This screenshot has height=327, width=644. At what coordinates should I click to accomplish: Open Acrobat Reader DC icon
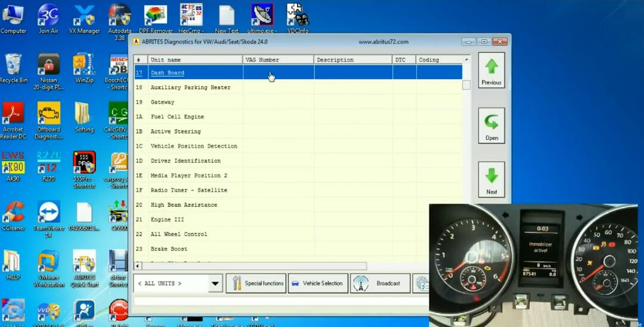[x=13, y=120]
